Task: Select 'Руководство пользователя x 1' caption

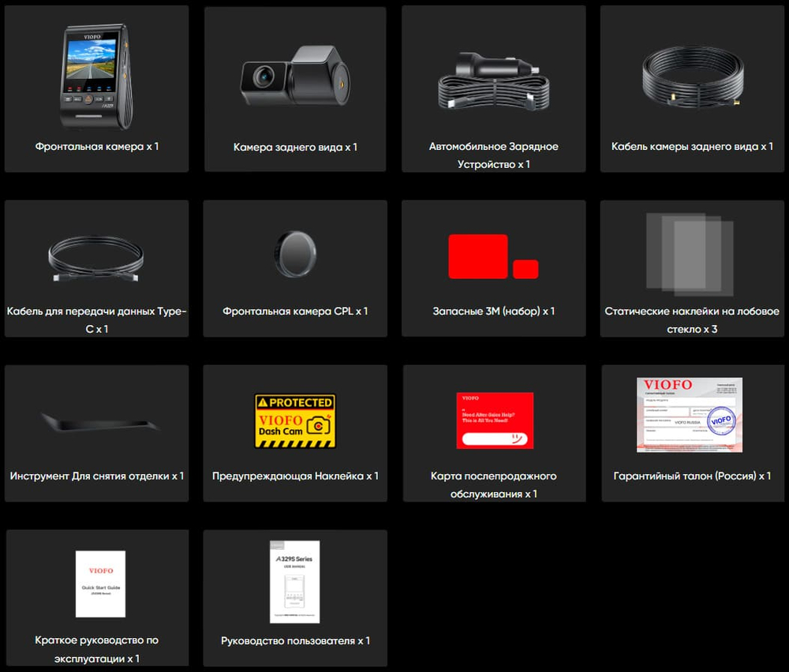Action: click(x=295, y=640)
